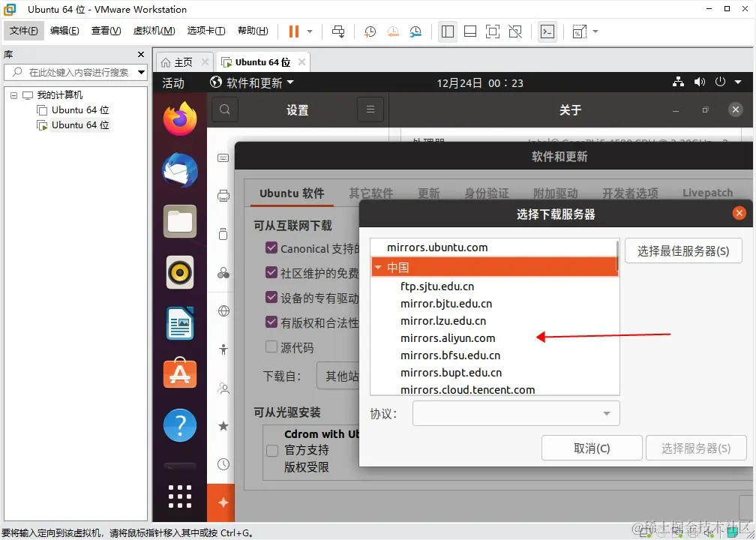Open Rhythmbox from the dock
Image resolution: width=756 pixels, height=540 pixels.
pyautogui.click(x=180, y=272)
